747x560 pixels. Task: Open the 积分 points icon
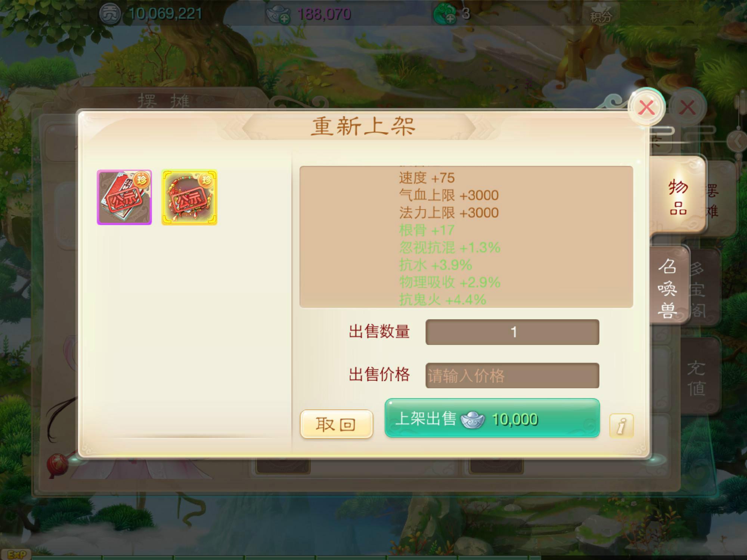pos(600,13)
